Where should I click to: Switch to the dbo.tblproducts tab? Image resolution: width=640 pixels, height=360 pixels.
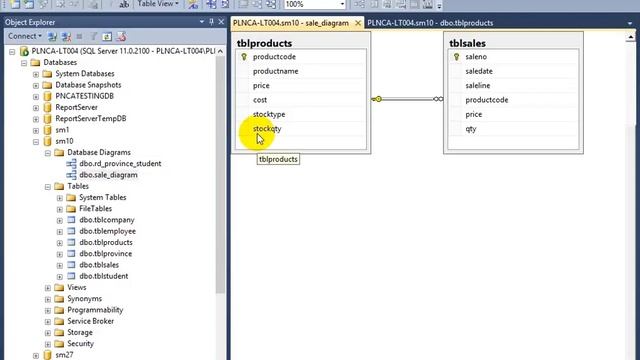pyautogui.click(x=430, y=23)
